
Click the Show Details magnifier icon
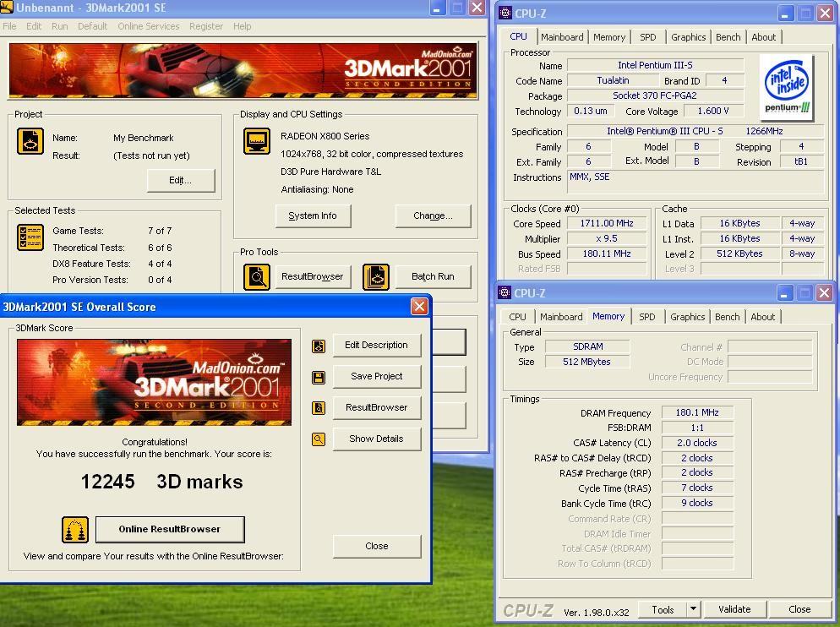[319, 439]
